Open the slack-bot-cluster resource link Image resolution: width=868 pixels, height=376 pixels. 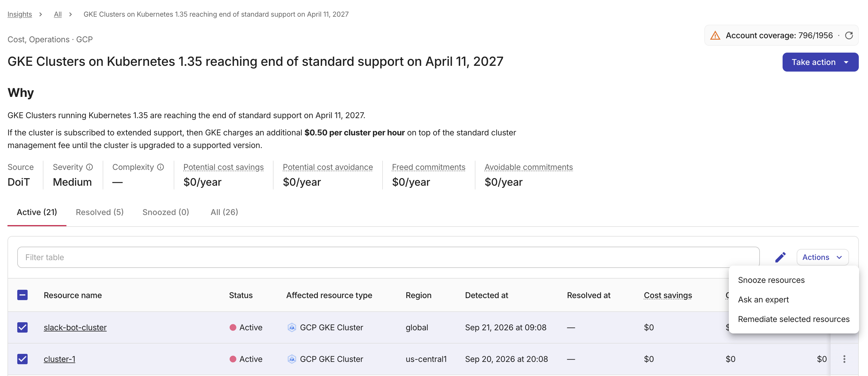point(75,327)
